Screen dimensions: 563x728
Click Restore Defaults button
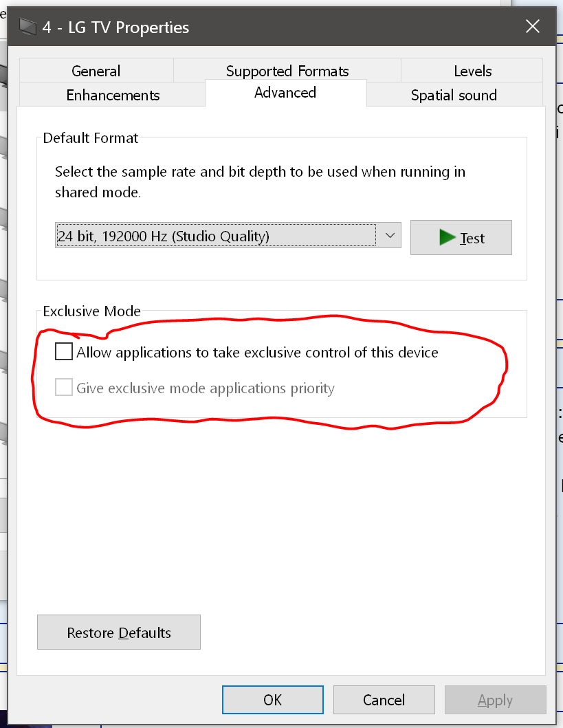coord(119,632)
